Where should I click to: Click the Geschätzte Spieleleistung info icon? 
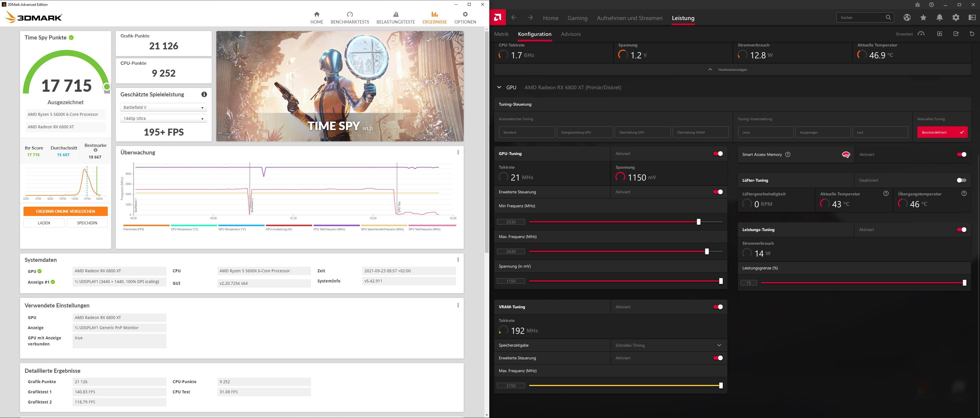pyautogui.click(x=204, y=94)
